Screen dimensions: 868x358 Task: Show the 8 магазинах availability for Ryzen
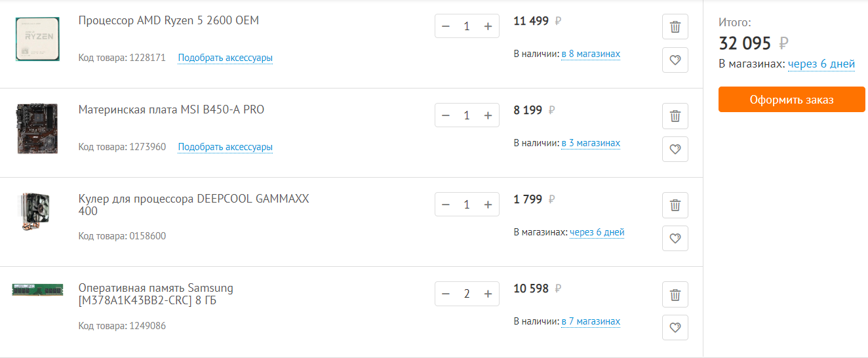pos(590,54)
